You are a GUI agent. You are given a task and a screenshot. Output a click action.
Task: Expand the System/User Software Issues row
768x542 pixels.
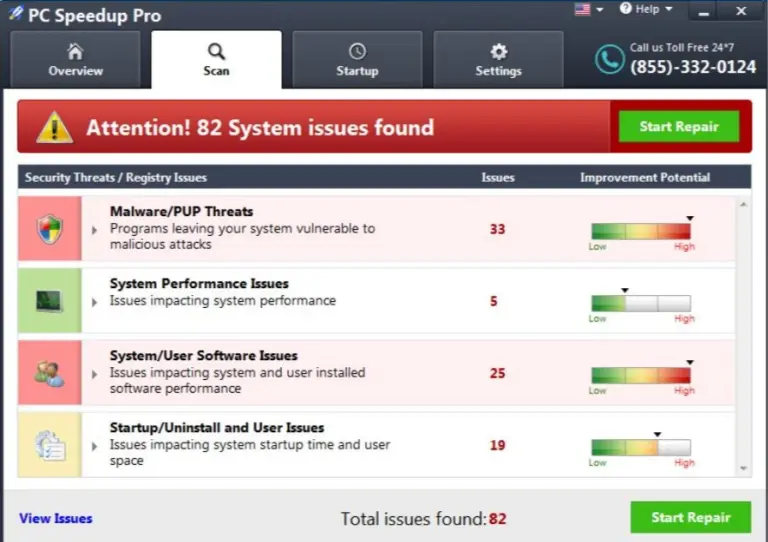coord(95,375)
